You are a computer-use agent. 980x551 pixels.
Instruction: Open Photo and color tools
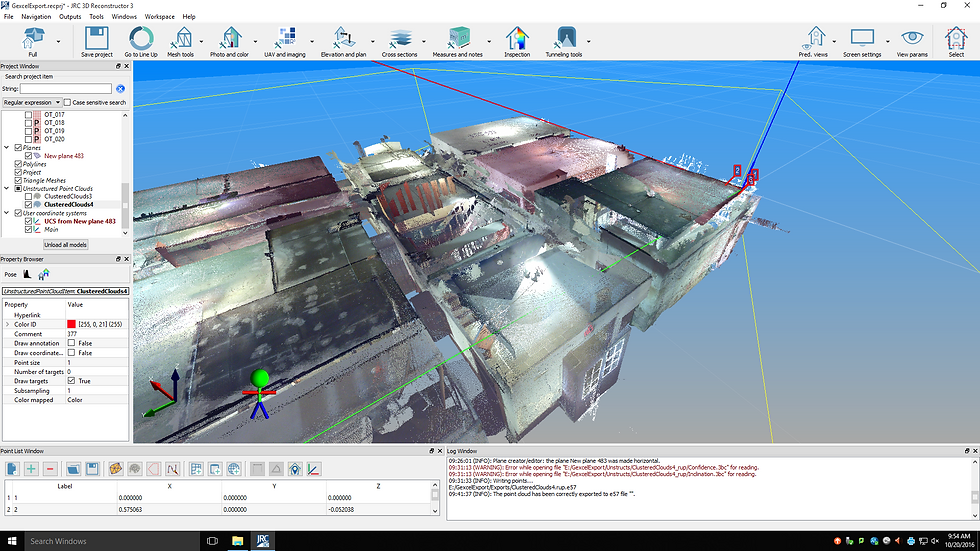[229, 38]
